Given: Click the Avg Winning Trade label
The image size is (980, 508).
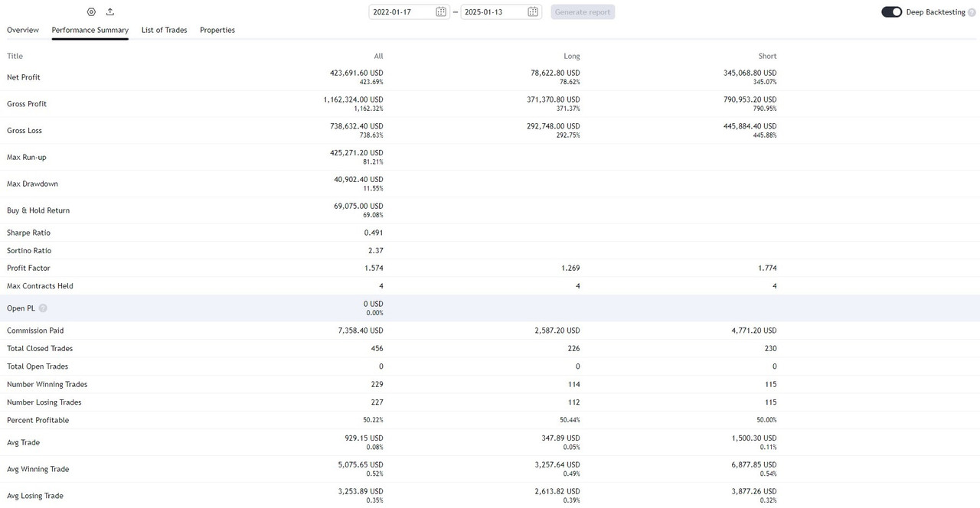Looking at the screenshot, I should click(x=38, y=470).
